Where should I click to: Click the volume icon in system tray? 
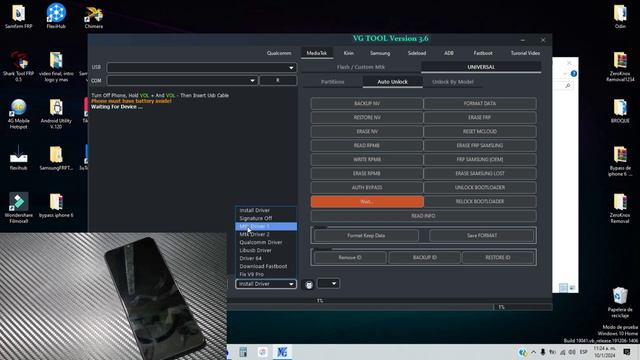pyautogui.click(x=572, y=352)
